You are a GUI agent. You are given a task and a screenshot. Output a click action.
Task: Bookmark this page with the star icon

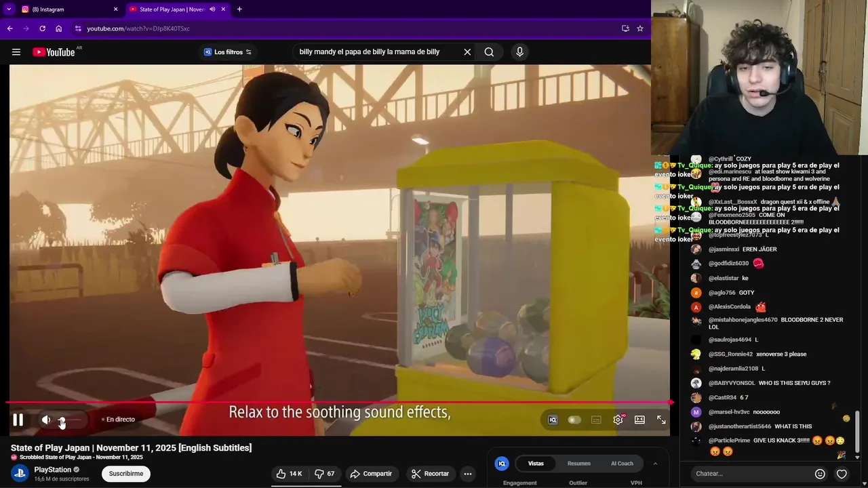pos(639,28)
